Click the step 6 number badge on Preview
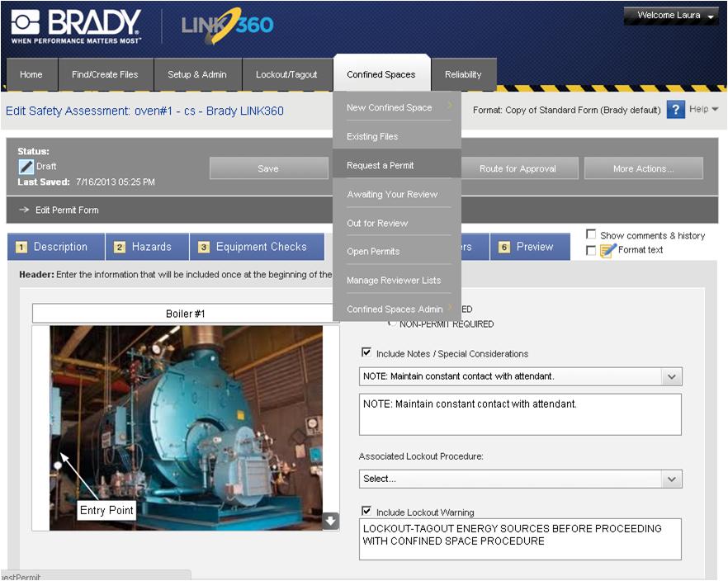 tap(504, 247)
